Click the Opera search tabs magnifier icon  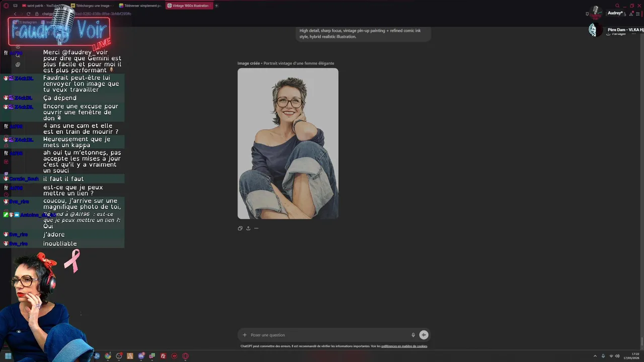tap(617, 6)
